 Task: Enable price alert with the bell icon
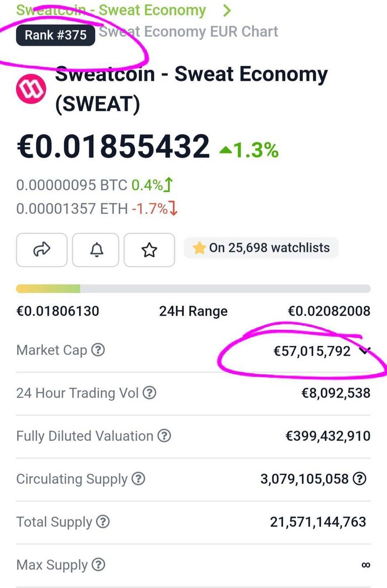tap(96, 250)
